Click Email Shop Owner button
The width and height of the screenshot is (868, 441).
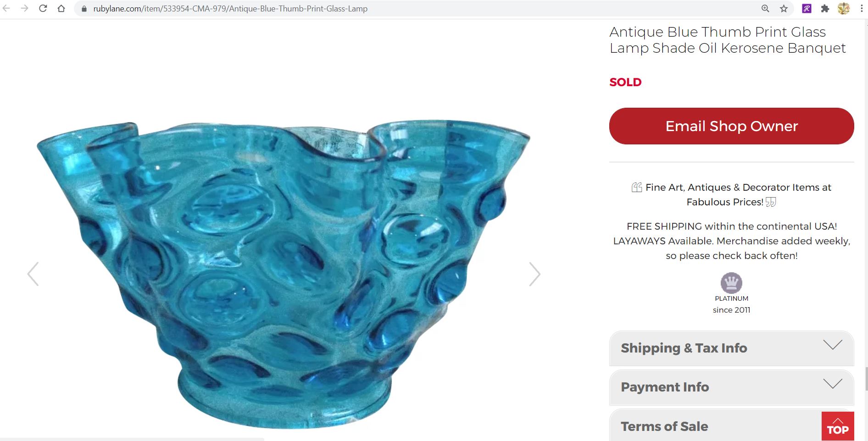coord(731,126)
